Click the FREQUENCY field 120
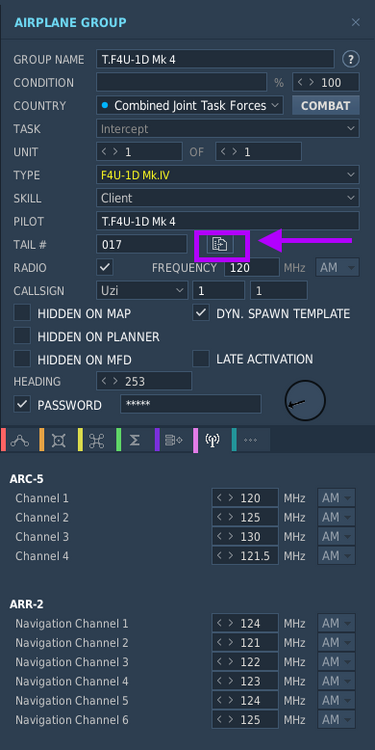The height and width of the screenshot is (750, 375). point(252,267)
